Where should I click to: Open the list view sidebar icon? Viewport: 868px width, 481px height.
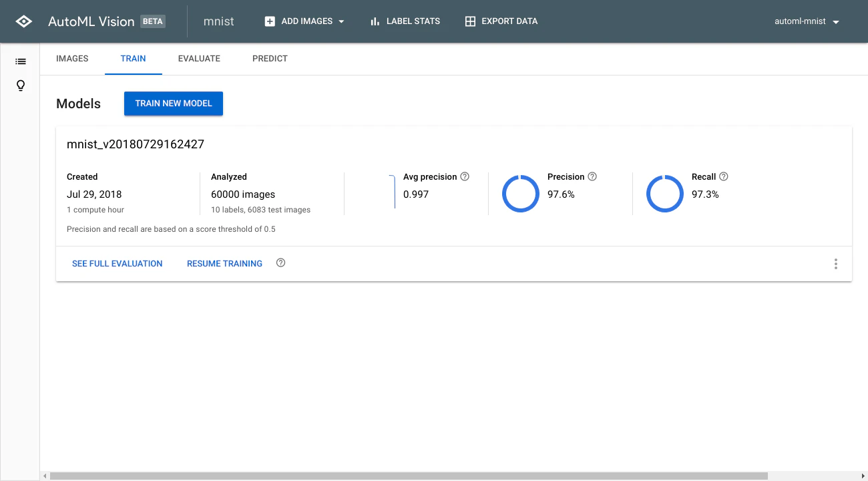21,61
